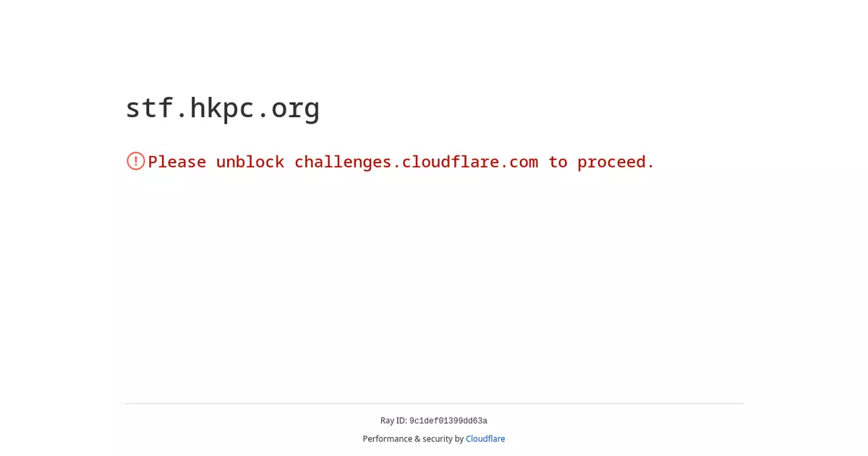Click the word "Performance" in footer
The height and width of the screenshot is (456, 868).
click(x=386, y=439)
